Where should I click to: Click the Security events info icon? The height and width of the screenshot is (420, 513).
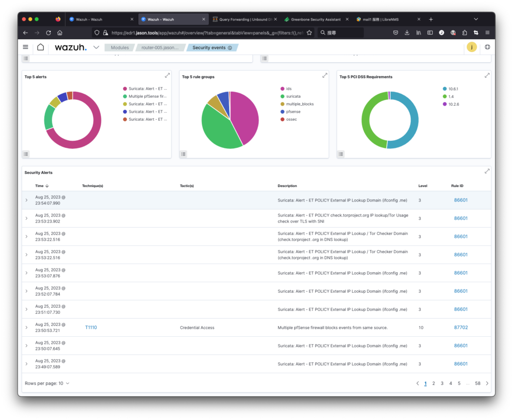(230, 48)
